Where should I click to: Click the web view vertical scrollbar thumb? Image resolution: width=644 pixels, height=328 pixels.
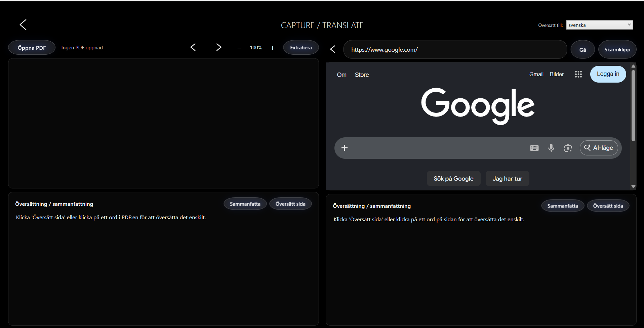tap(633, 105)
